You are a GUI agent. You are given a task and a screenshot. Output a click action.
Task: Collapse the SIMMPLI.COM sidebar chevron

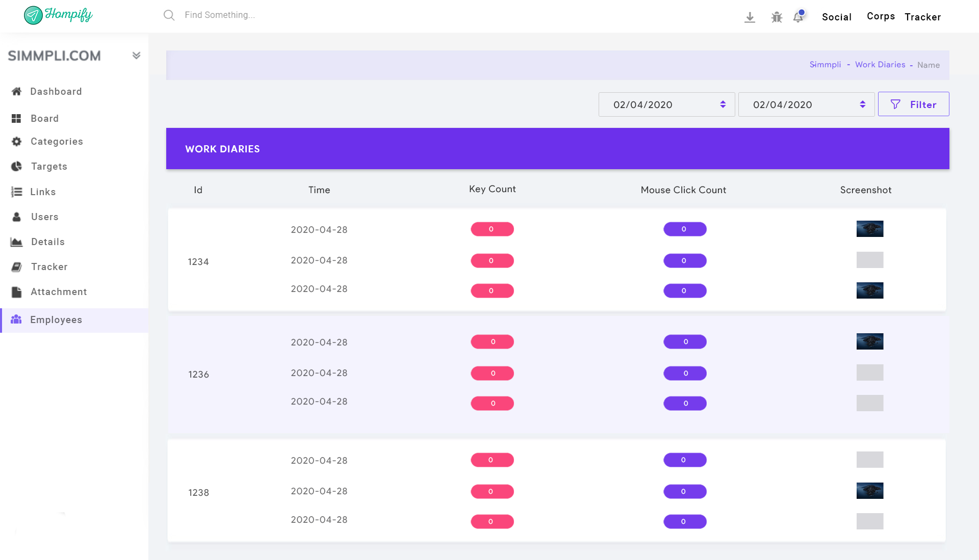(x=136, y=56)
